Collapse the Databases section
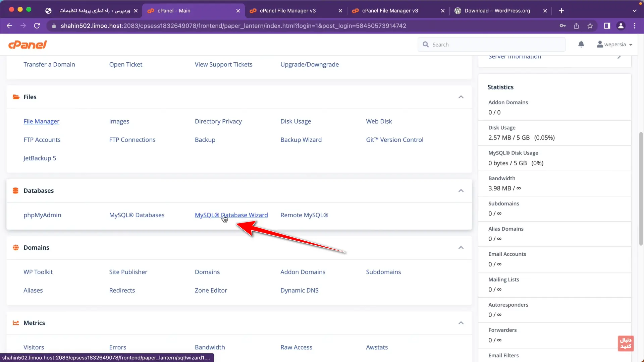Image resolution: width=644 pixels, height=362 pixels. pyautogui.click(x=461, y=191)
